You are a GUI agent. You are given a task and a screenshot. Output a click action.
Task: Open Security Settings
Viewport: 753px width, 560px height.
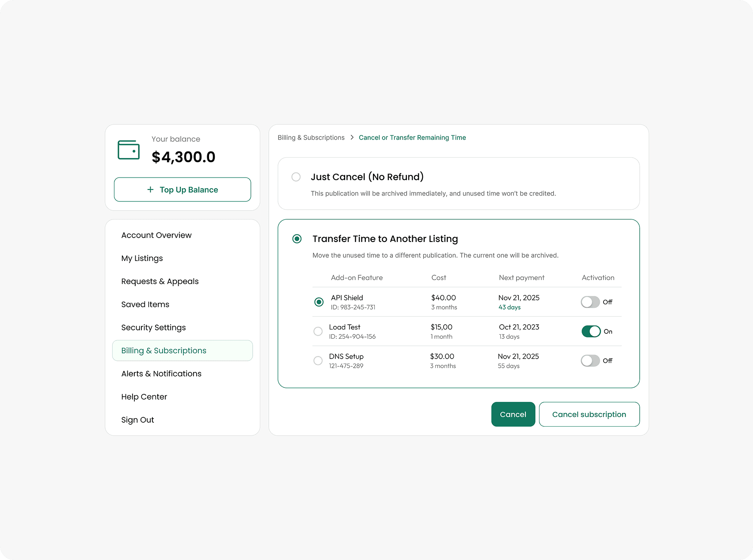tap(153, 328)
